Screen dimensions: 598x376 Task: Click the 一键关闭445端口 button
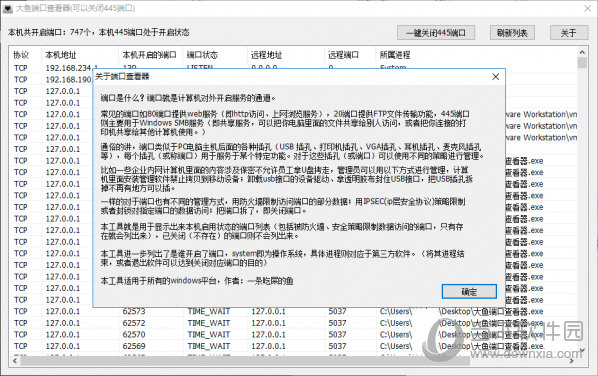[436, 33]
